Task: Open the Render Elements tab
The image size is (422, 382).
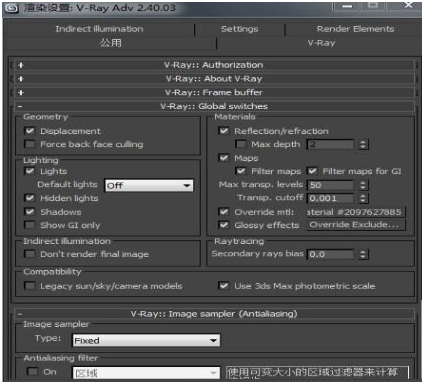Action: 355,29
